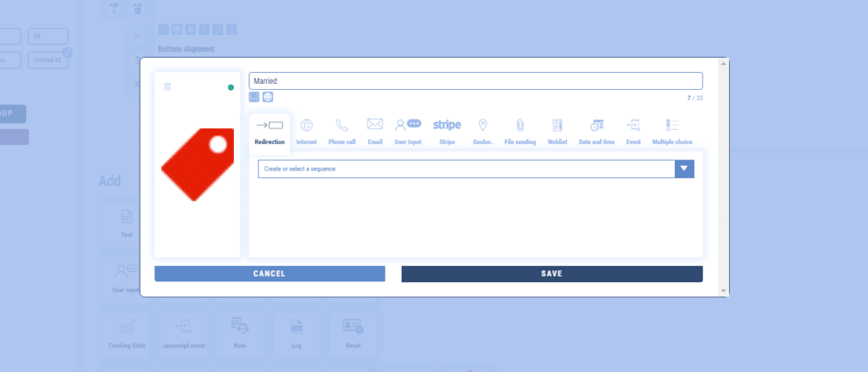Open the Date and time action
The width and height of the screenshot is (868, 372).
[596, 130]
